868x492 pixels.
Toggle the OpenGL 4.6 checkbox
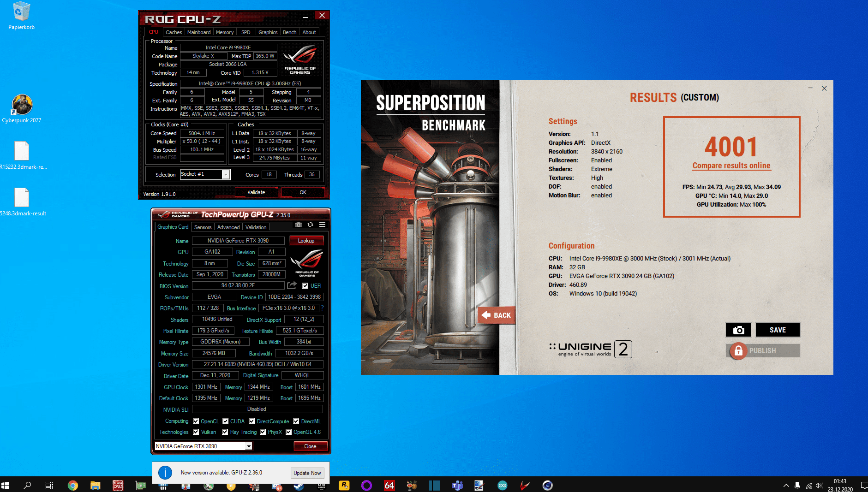pos(289,432)
